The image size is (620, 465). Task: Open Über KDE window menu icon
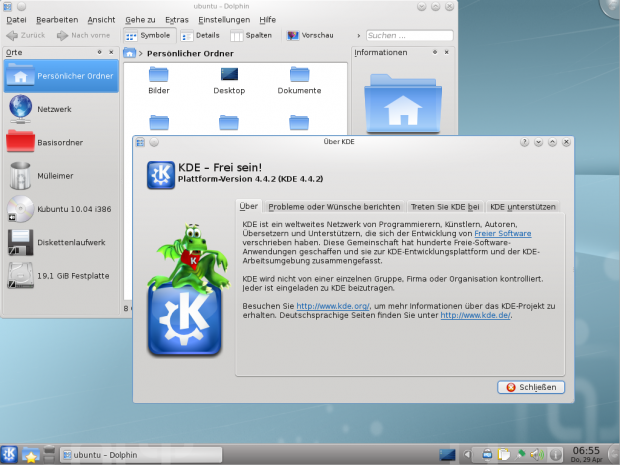click(140, 142)
